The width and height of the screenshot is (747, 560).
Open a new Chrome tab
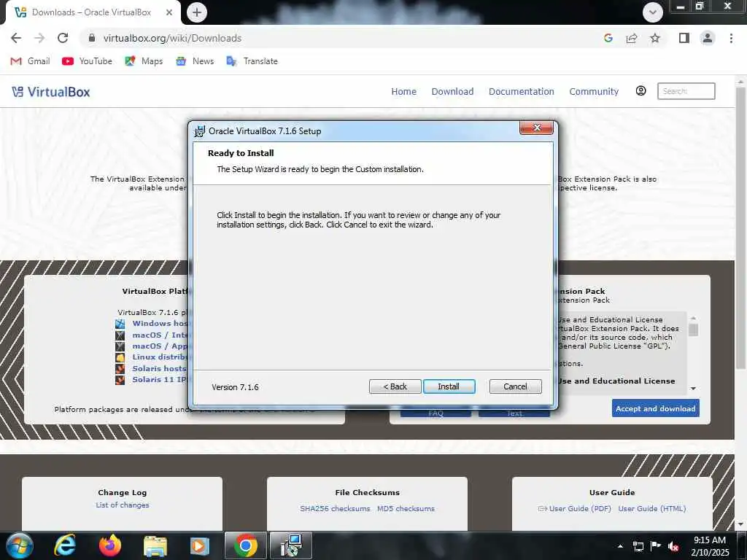pos(197,12)
